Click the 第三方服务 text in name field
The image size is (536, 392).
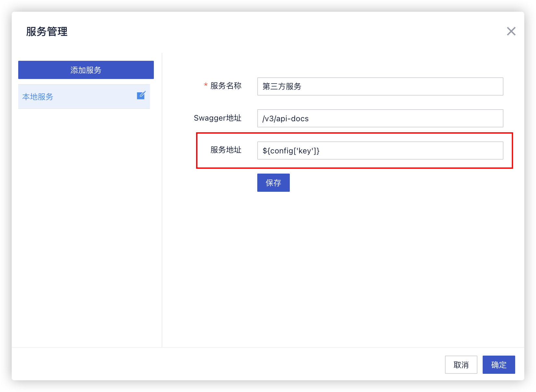[x=282, y=86]
